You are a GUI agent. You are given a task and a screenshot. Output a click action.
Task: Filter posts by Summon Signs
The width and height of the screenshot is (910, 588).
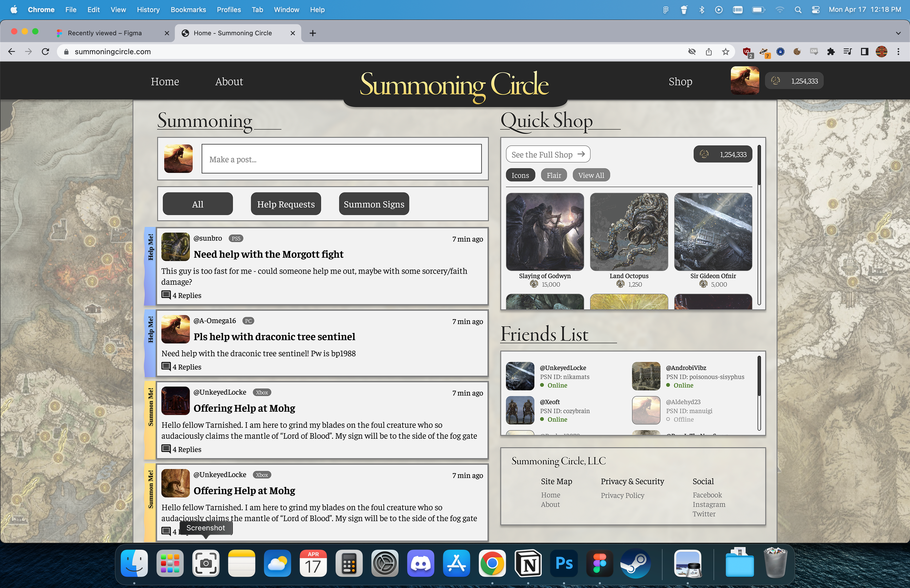tap(373, 204)
